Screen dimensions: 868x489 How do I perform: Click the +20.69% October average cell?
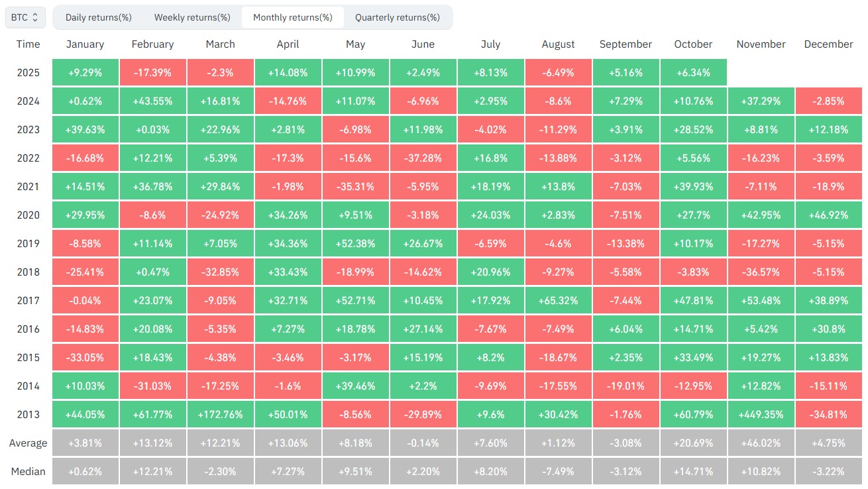pos(693,443)
